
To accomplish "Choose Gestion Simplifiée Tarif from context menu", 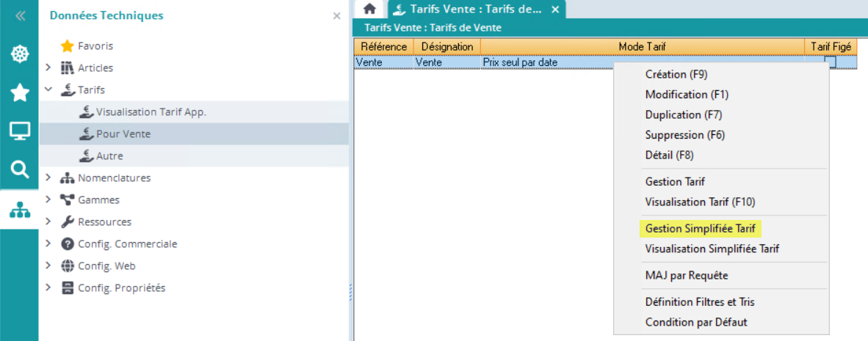I will (x=699, y=228).
